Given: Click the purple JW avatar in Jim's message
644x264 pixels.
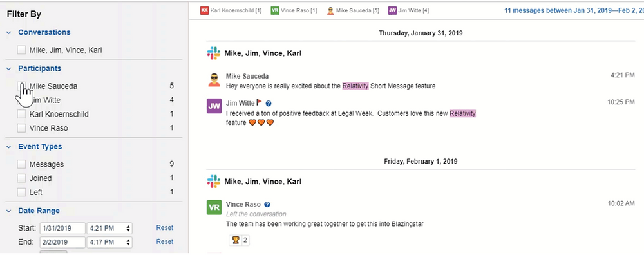Looking at the screenshot, I should pos(214,106).
